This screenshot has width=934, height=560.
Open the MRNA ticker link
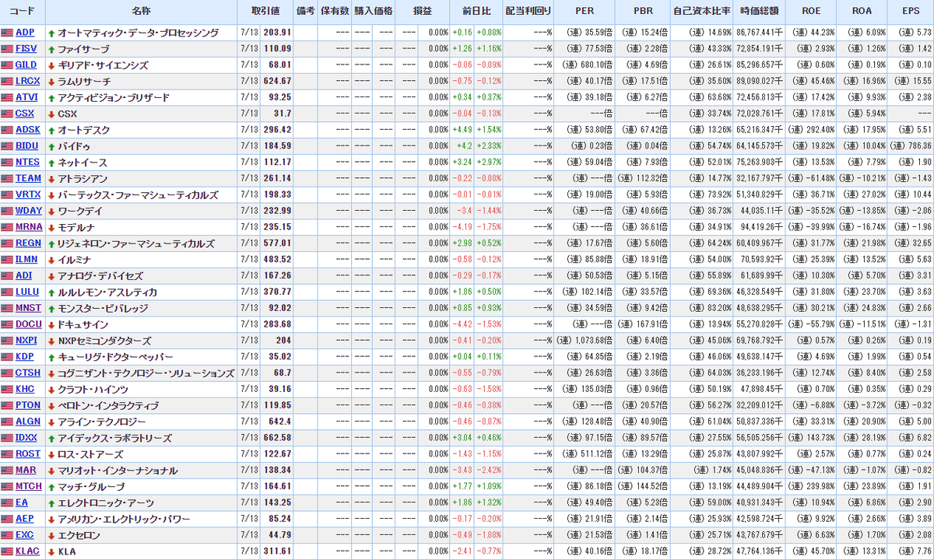tap(27, 227)
